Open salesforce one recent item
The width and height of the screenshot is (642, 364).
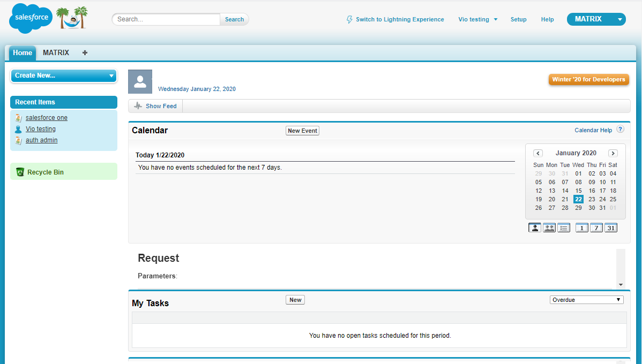pos(47,118)
